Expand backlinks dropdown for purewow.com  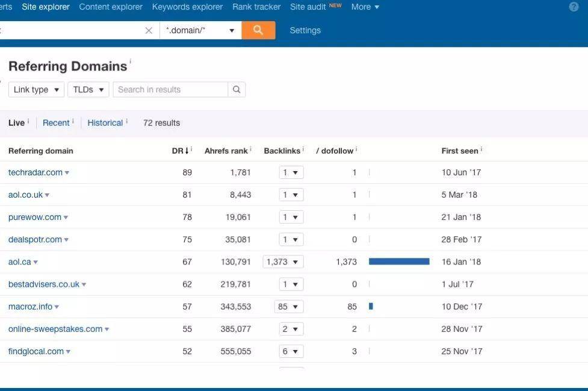(x=291, y=217)
